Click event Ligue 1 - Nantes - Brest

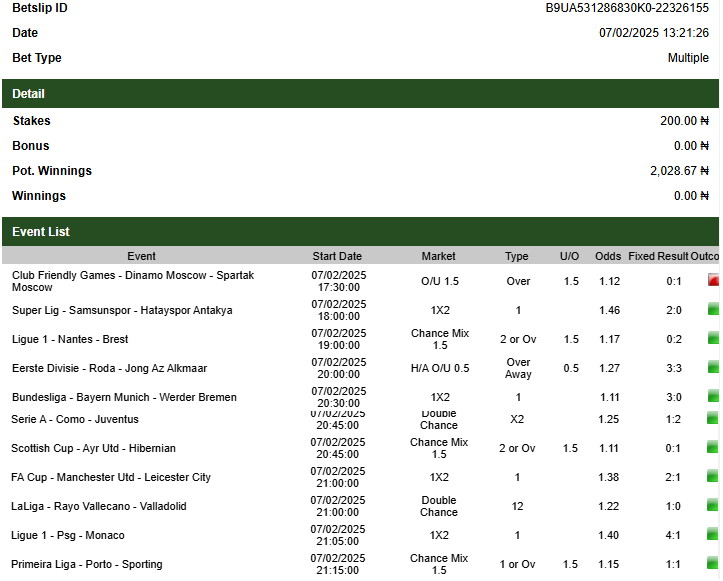70,339
